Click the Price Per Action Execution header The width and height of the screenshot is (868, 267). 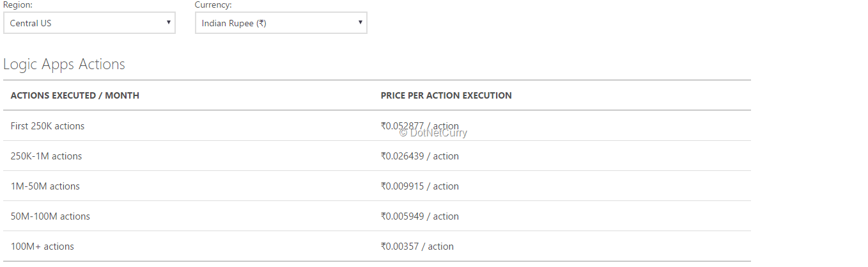pyautogui.click(x=446, y=95)
